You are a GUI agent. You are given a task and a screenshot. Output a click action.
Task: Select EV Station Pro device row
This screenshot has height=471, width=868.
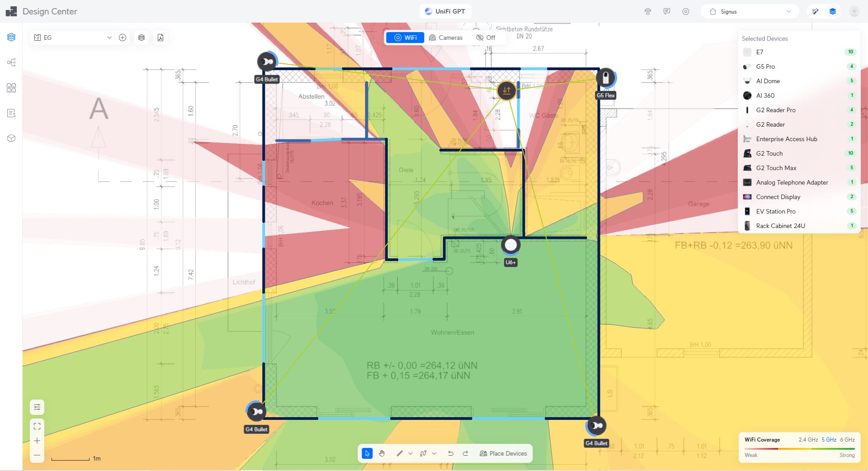point(799,211)
